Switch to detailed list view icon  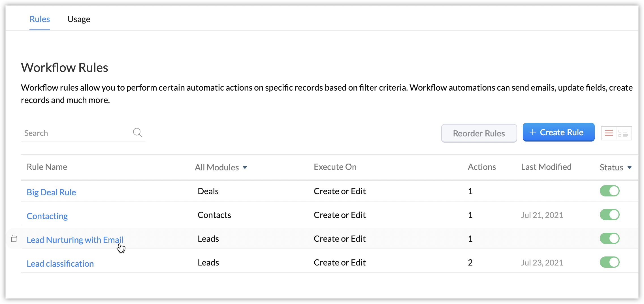click(623, 133)
